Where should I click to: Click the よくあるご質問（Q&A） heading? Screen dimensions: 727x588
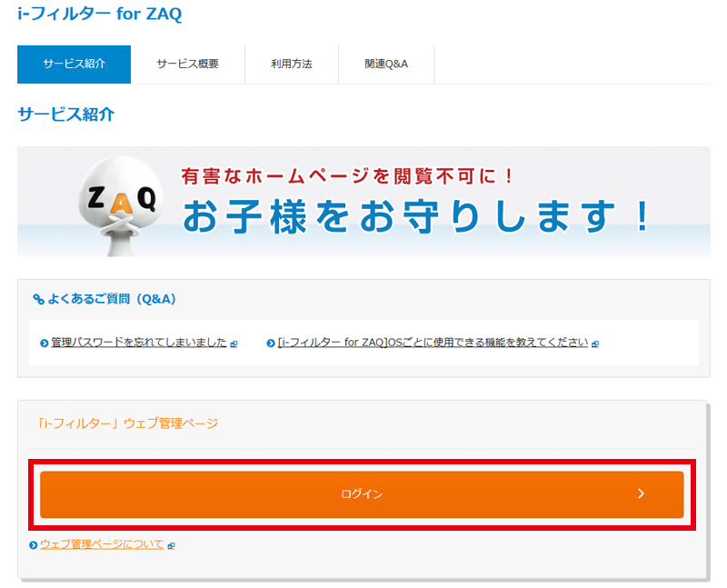112,299
